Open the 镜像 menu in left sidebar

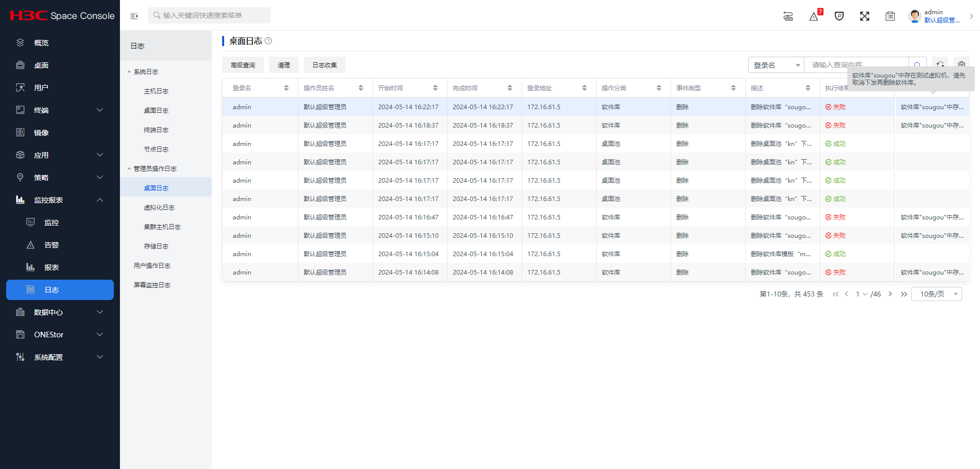coord(60,133)
